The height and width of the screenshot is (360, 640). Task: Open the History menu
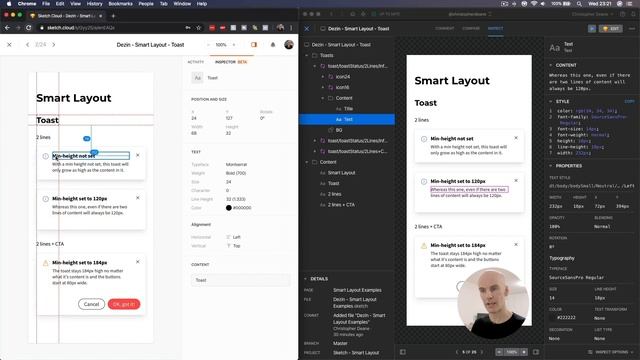(x=94, y=4)
